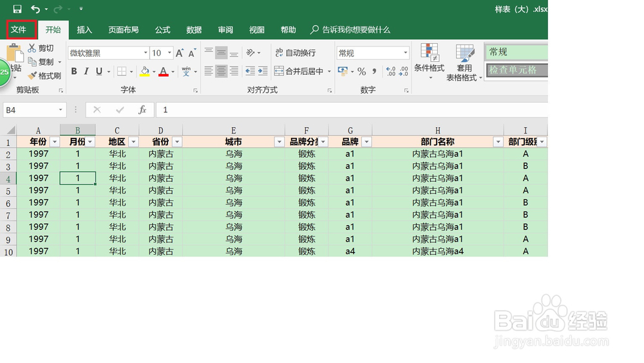644x363 pixels.
Task: Open the borders button
Action: [122, 71]
